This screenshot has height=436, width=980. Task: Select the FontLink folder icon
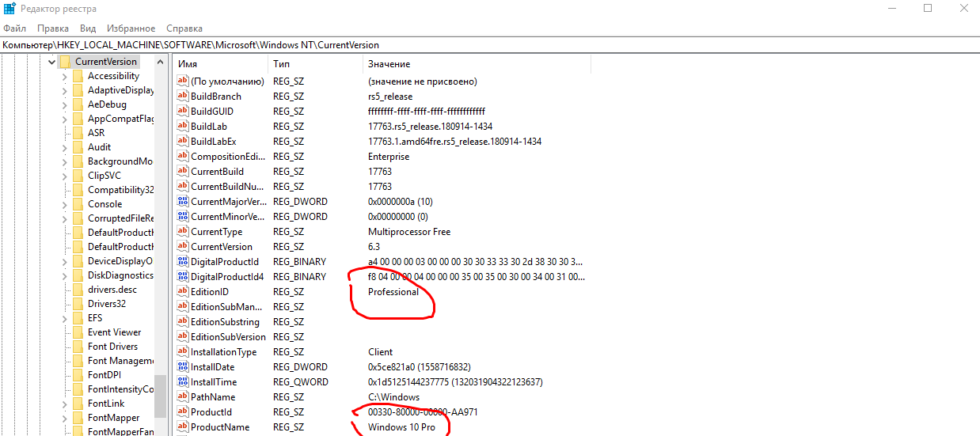click(x=78, y=404)
